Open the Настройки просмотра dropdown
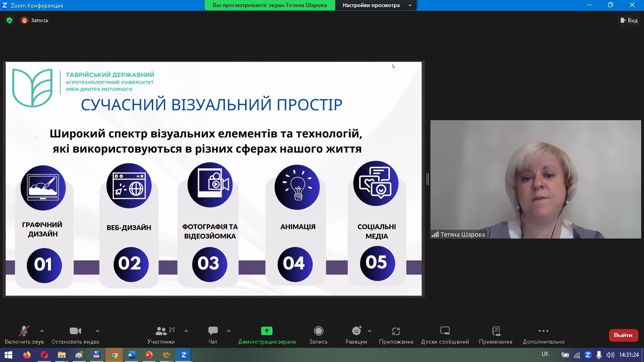 coord(376,5)
